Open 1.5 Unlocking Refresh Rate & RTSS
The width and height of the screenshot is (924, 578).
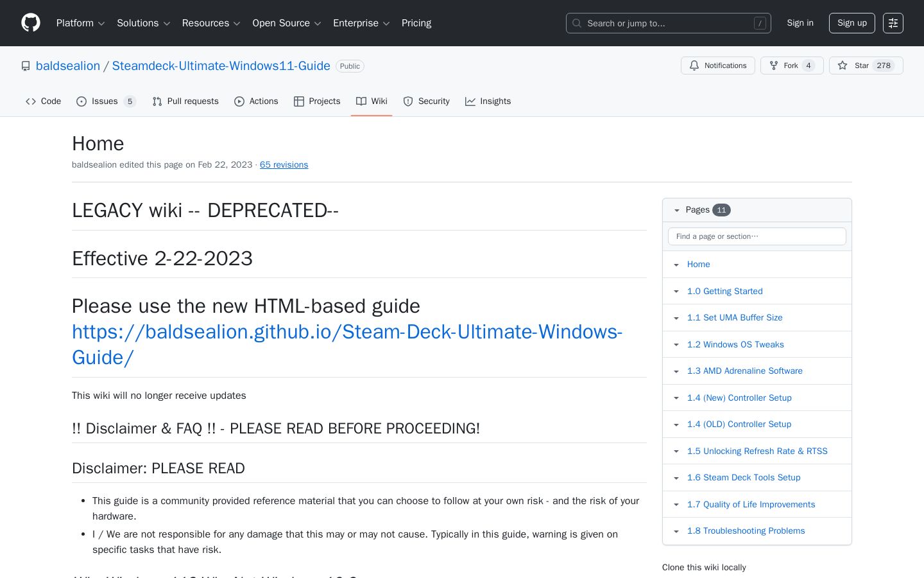pyautogui.click(x=757, y=451)
